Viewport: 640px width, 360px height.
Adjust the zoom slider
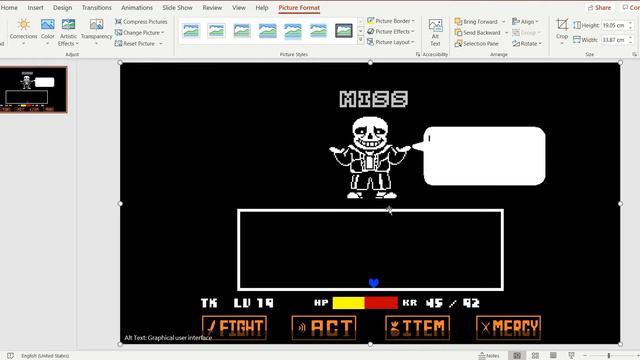pyautogui.click(x=609, y=356)
